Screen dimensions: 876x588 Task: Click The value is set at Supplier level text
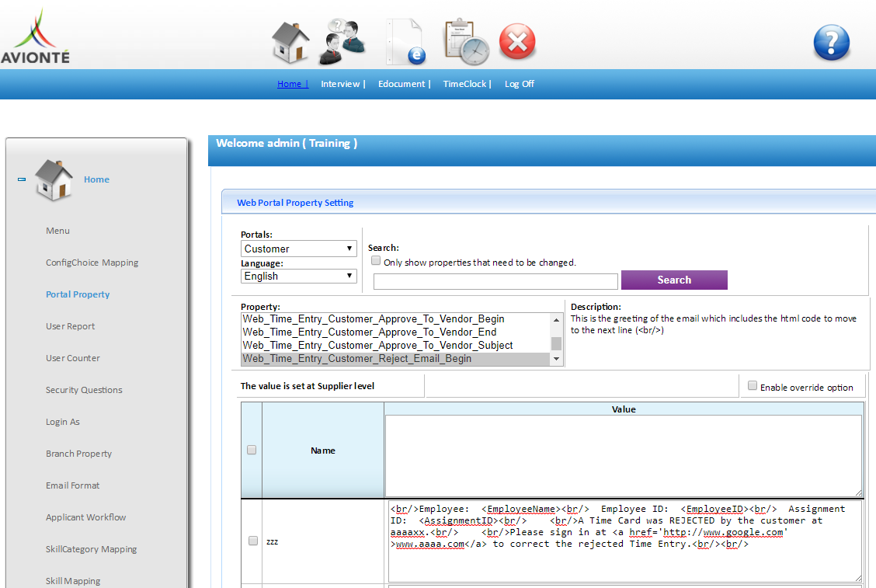308,386
